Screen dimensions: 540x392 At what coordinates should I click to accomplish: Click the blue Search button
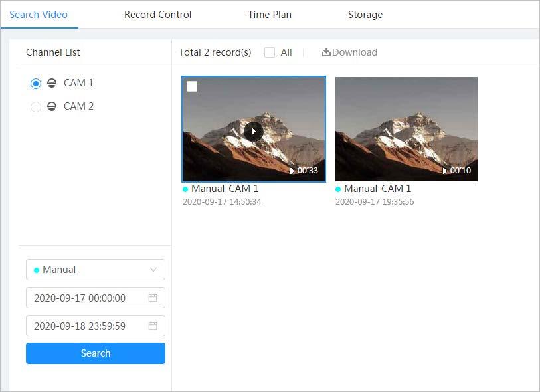96,353
